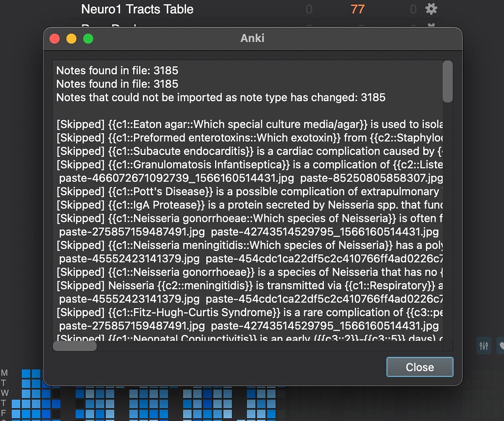Viewport: 504px width, 421px height.
Task: Click the Anki title bar text
Action: coord(252,38)
